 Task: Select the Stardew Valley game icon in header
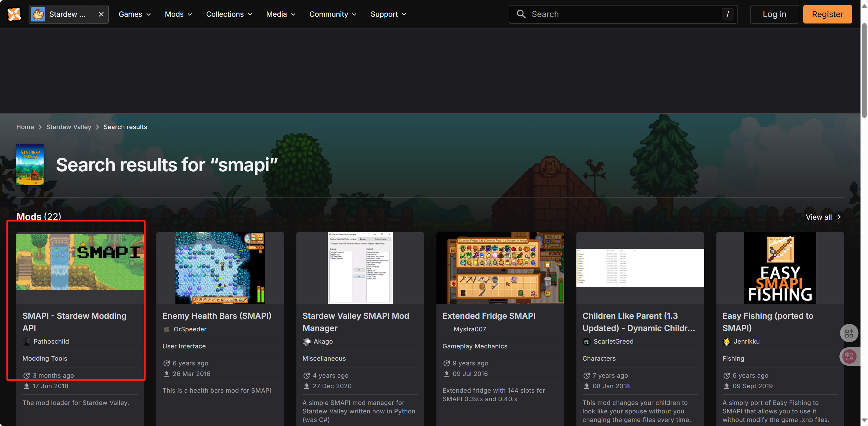[x=38, y=14]
